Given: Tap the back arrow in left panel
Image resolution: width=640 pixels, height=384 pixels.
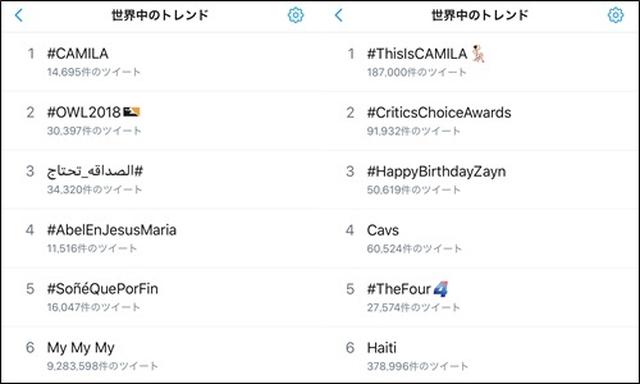Looking at the screenshot, I should pos(19,16).
